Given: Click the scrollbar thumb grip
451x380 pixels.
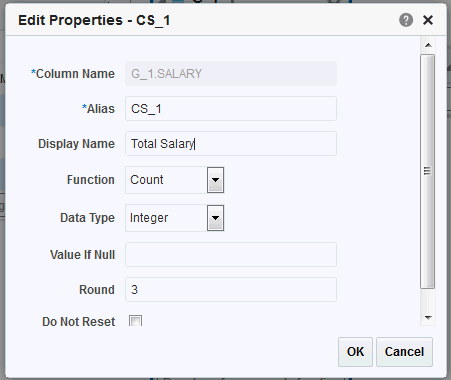Looking at the screenshot, I should coord(428,171).
